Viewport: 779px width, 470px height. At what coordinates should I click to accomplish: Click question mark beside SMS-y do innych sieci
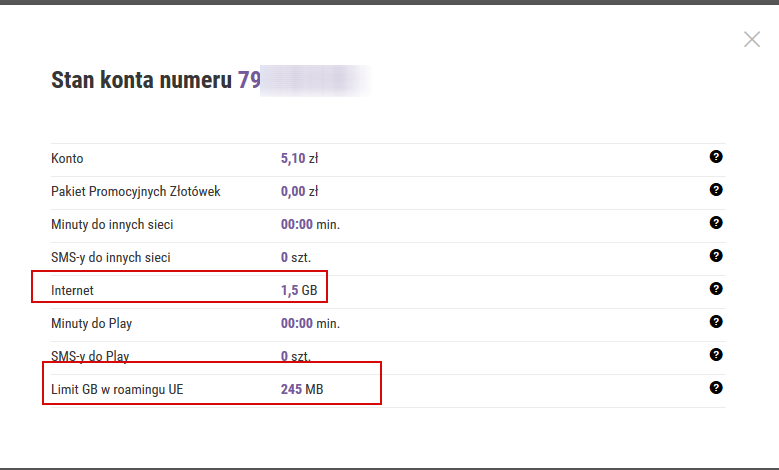click(716, 256)
